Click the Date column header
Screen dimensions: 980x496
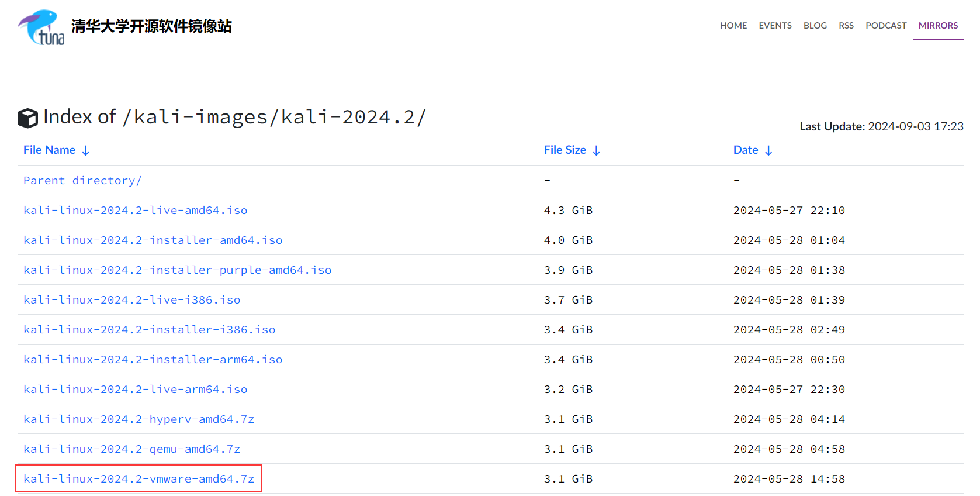746,150
